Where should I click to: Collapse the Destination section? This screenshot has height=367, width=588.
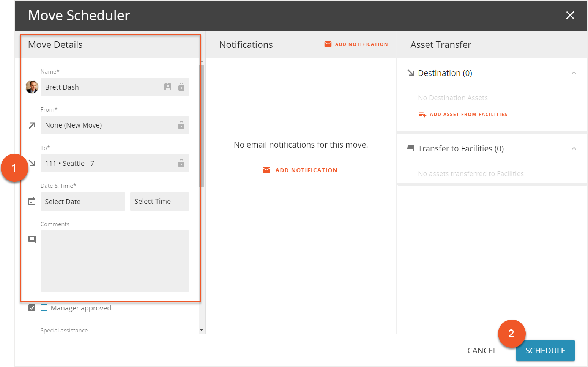(574, 73)
